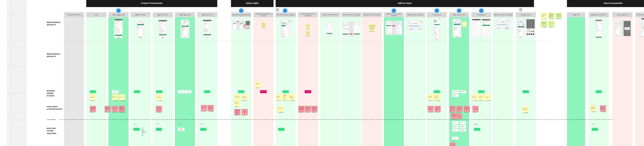Select Bank feed Turnover not recognised header
The width and height of the screenshot is (644, 146).
point(308,15)
